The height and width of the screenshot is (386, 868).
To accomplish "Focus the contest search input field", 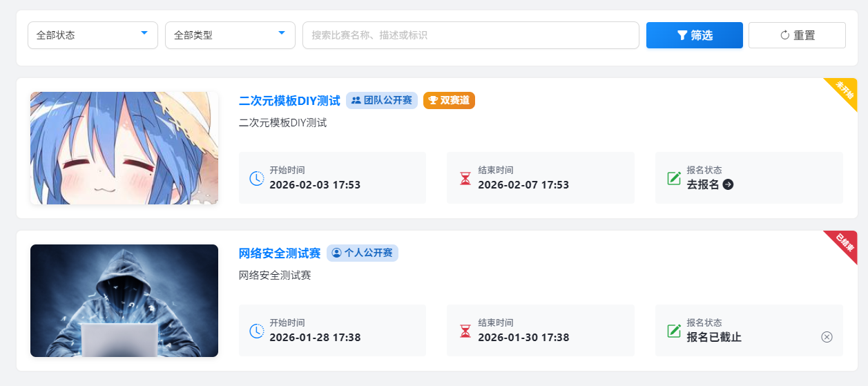I will coord(470,35).
